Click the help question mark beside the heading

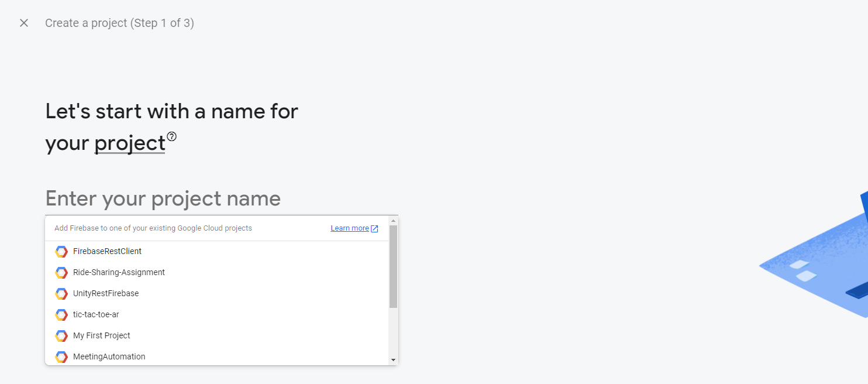coord(171,136)
